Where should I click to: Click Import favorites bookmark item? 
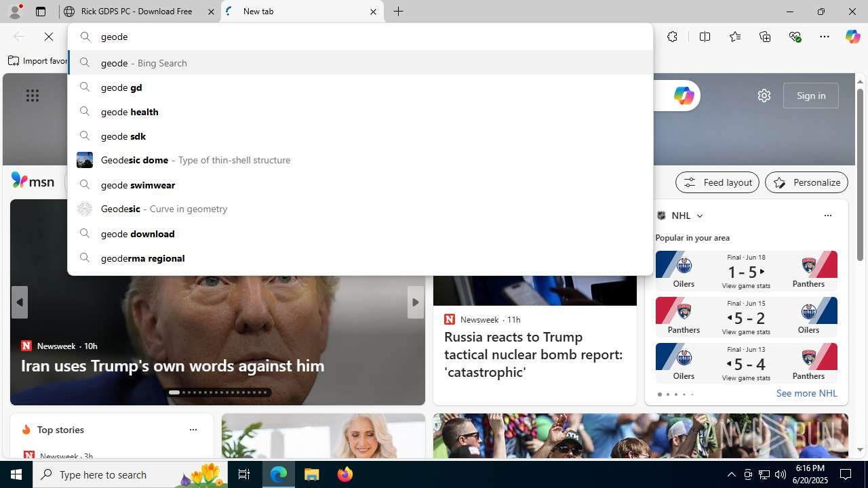[38, 61]
